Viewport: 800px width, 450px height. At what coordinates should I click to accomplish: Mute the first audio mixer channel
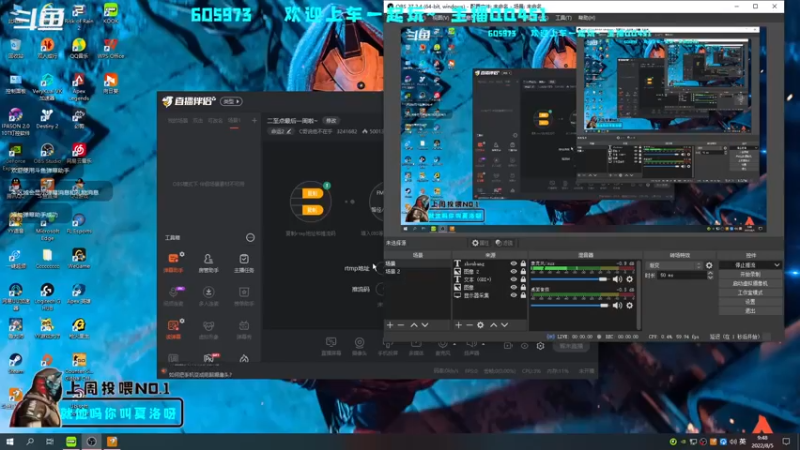617,279
